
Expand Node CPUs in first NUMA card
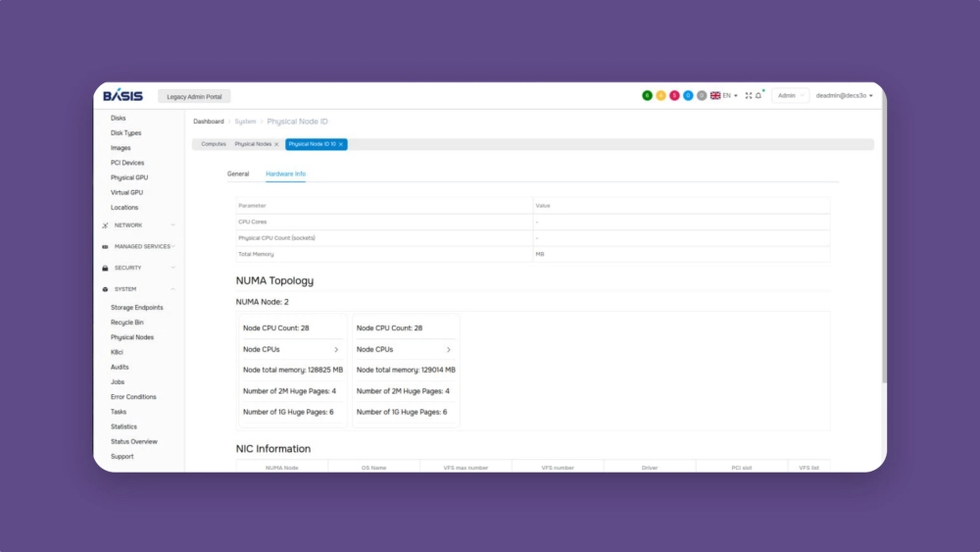click(x=336, y=349)
